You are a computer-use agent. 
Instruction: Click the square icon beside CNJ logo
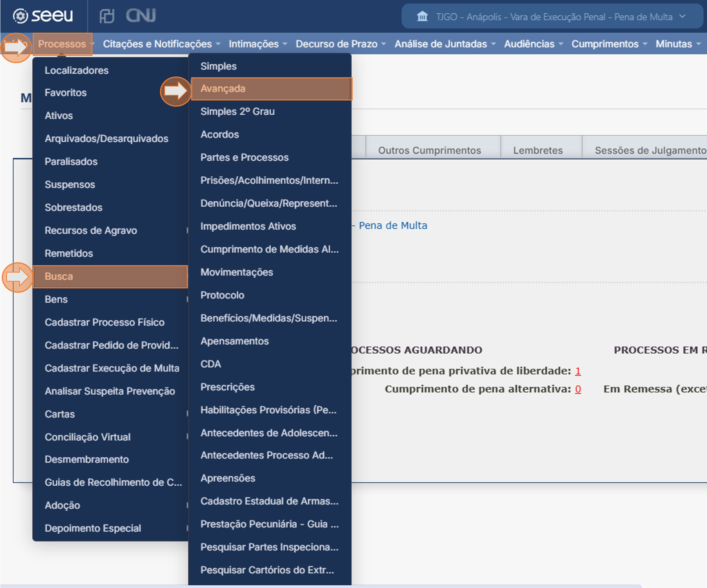click(x=107, y=16)
